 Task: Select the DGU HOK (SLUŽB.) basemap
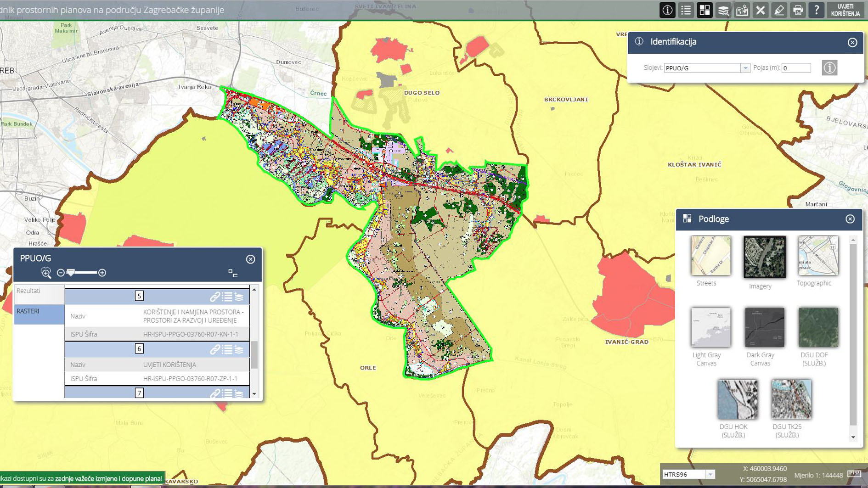(x=738, y=399)
